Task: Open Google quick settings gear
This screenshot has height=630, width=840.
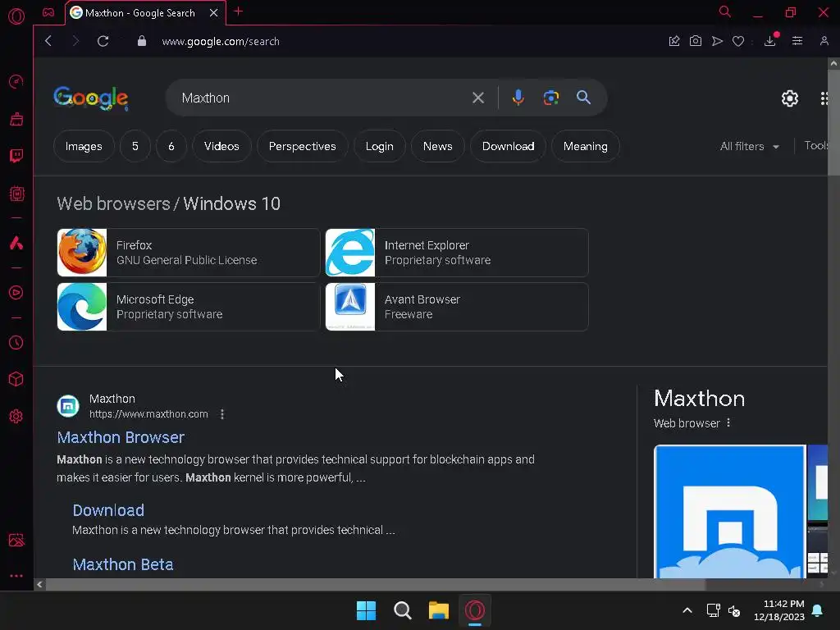Action: coord(790,98)
